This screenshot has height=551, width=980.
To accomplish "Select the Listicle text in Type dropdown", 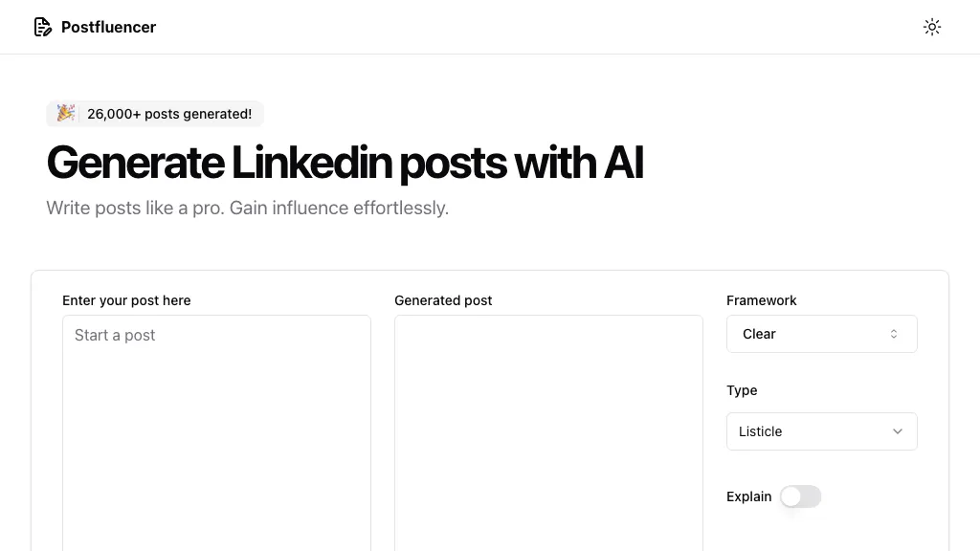I will point(760,431).
